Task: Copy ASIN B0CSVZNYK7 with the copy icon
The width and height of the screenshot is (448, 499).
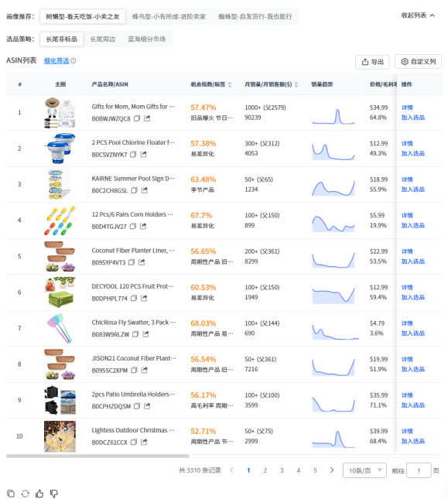Action: point(133,155)
